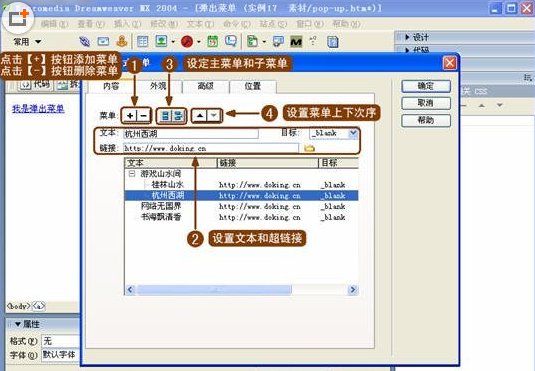Viewport: 535px width, 371px height.
Task: Switch to the 外观 tab
Action: click(158, 86)
